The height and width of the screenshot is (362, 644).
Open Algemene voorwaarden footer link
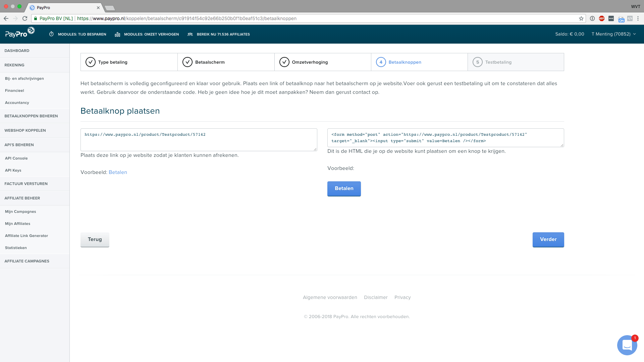coord(330,297)
